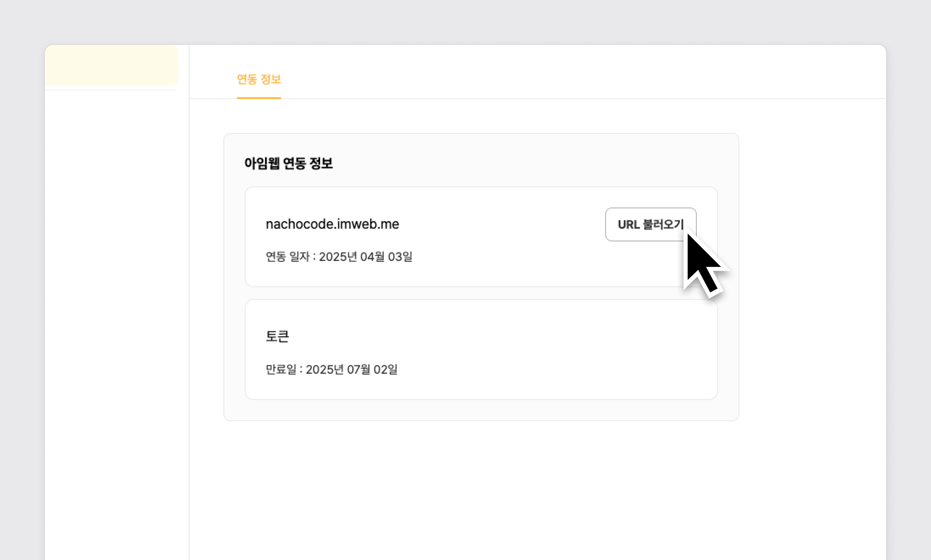Click the nachocode.imweb.me domain text
Viewport: 931px width, 560px height.
coord(332,224)
